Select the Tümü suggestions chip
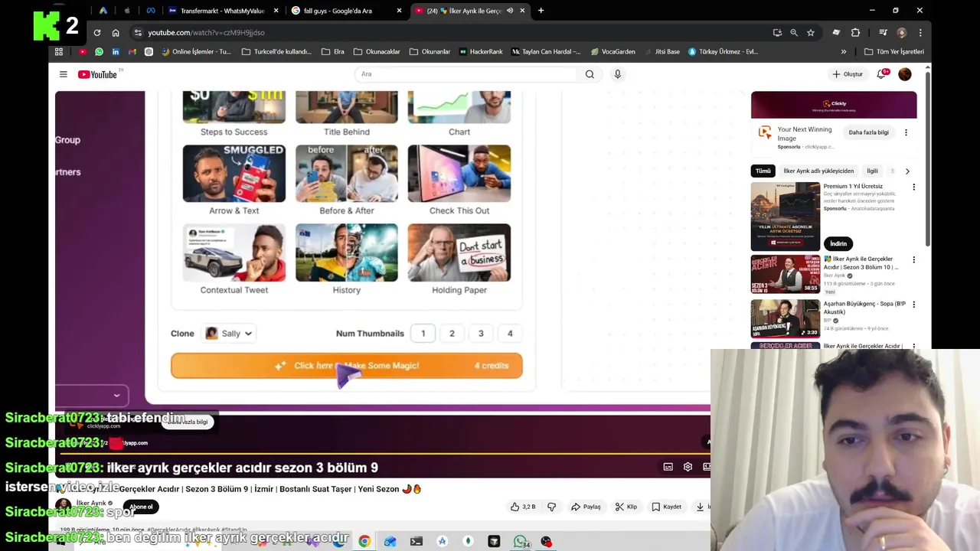The width and height of the screenshot is (980, 551). (x=763, y=171)
